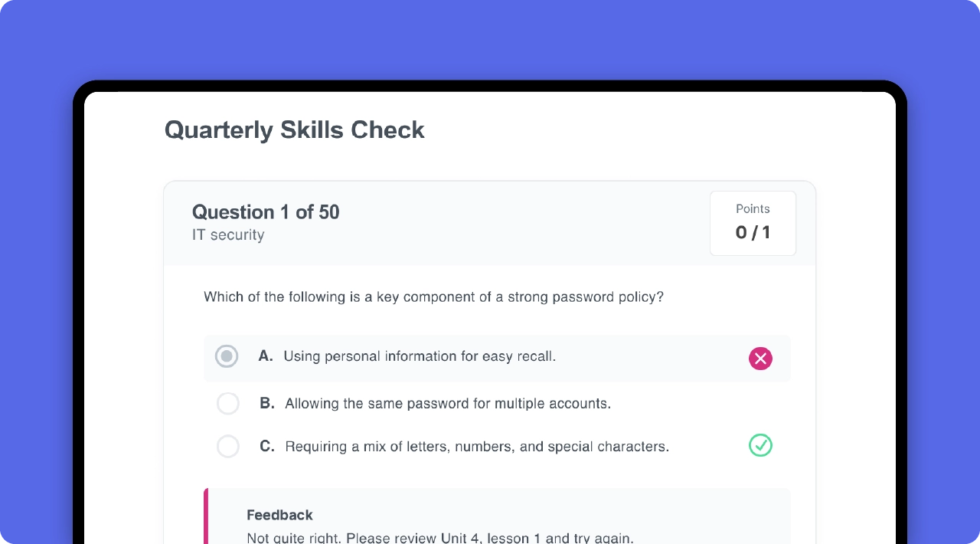Screen dimensions: 980x544
Task: Click the '0 / 1' score value
Action: (753, 232)
